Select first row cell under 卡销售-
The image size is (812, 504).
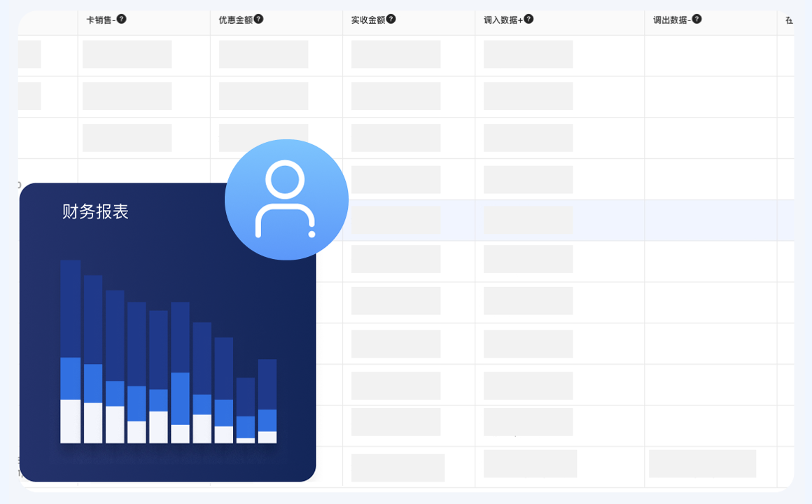coord(127,55)
